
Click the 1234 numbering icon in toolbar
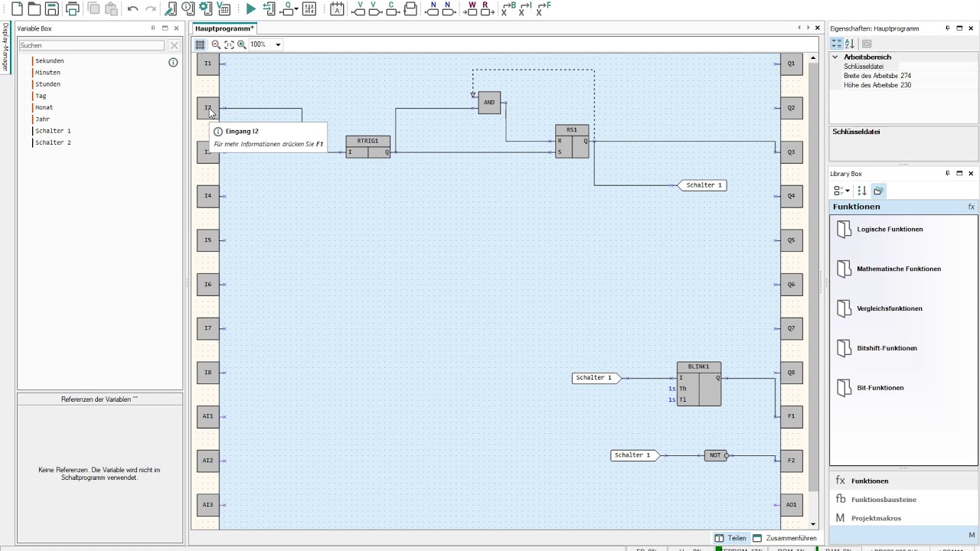click(309, 9)
